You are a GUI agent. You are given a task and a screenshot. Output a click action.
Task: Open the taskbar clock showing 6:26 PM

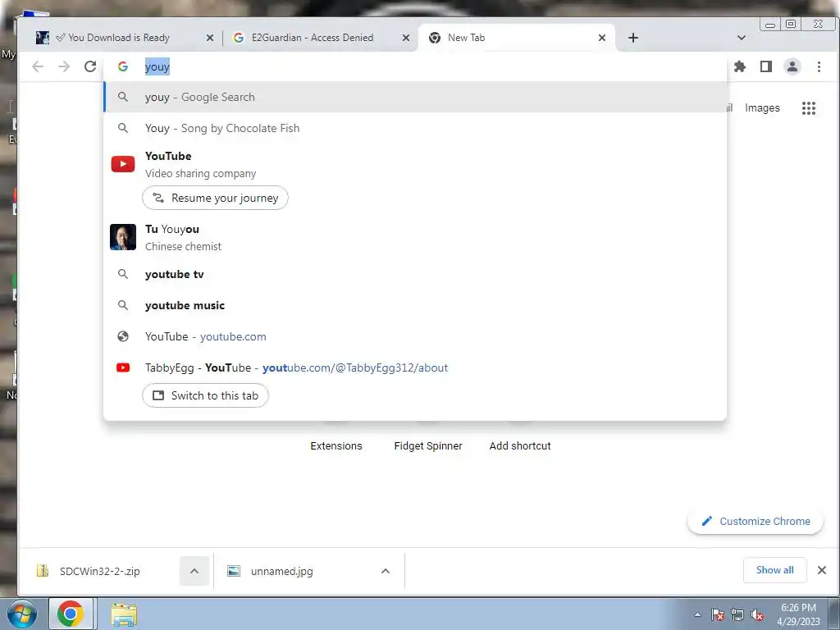[798, 614]
